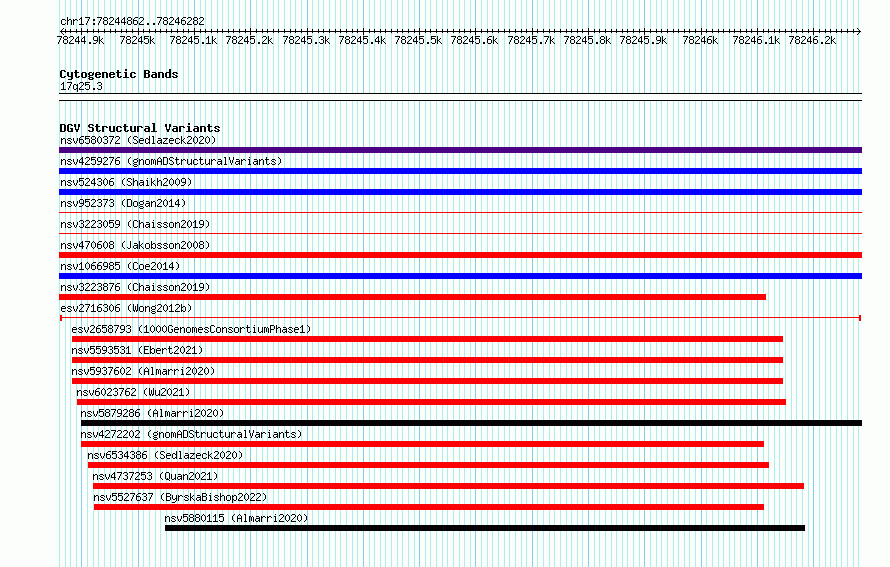The height and width of the screenshot is (567, 890).
Task: Click nsv3223059 (Chaisson2019) label
Action: pos(135,224)
